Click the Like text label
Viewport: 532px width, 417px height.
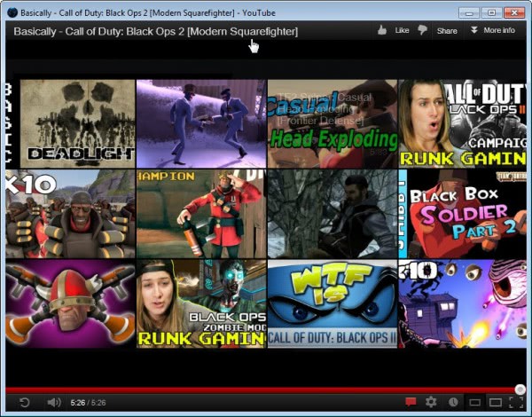point(402,30)
